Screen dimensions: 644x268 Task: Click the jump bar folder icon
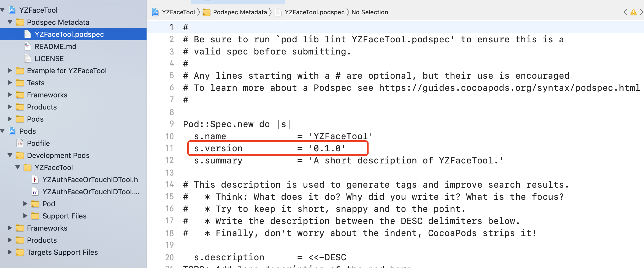pos(207,12)
